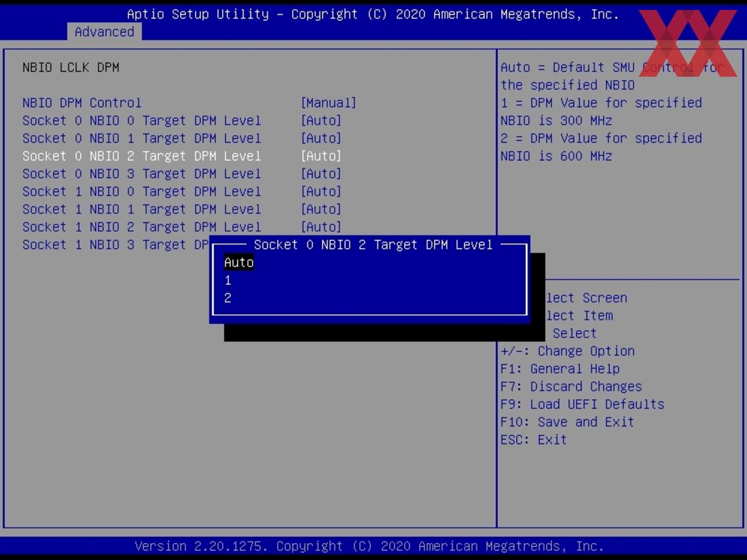Select Socket 1 NBIO 1 Target DPM Level
Viewport: 747px width, 560px height.
142,209
